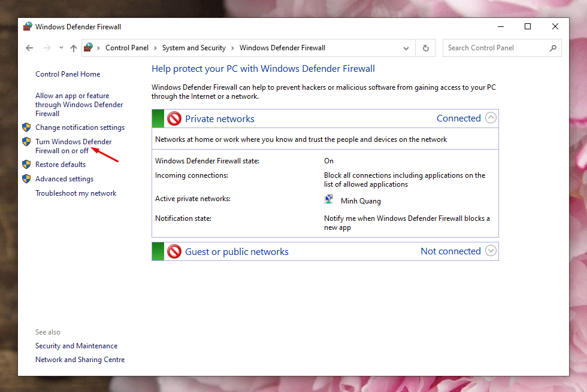Click the search magnifier icon

point(553,48)
